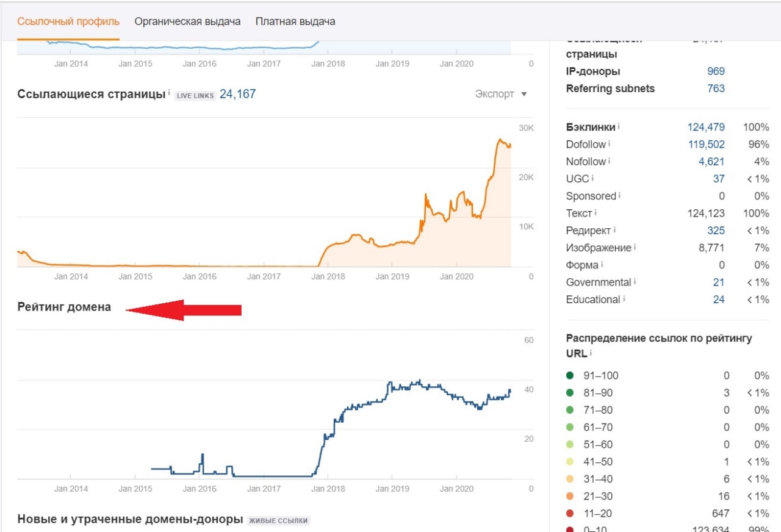Image resolution: width=781 pixels, height=532 pixels.
Task: Click the Governmental info icon
Action: (x=635, y=282)
